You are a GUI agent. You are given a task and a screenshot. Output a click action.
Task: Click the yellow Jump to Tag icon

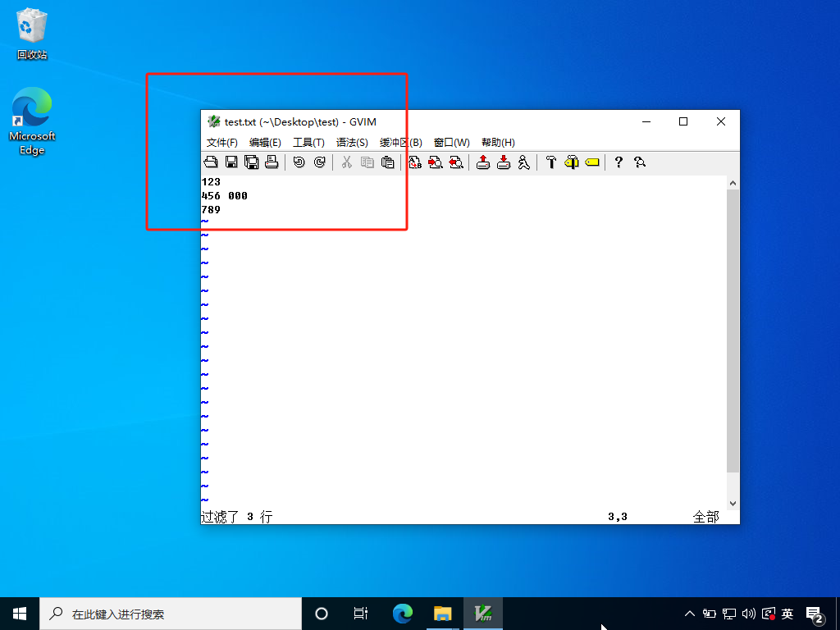592,162
